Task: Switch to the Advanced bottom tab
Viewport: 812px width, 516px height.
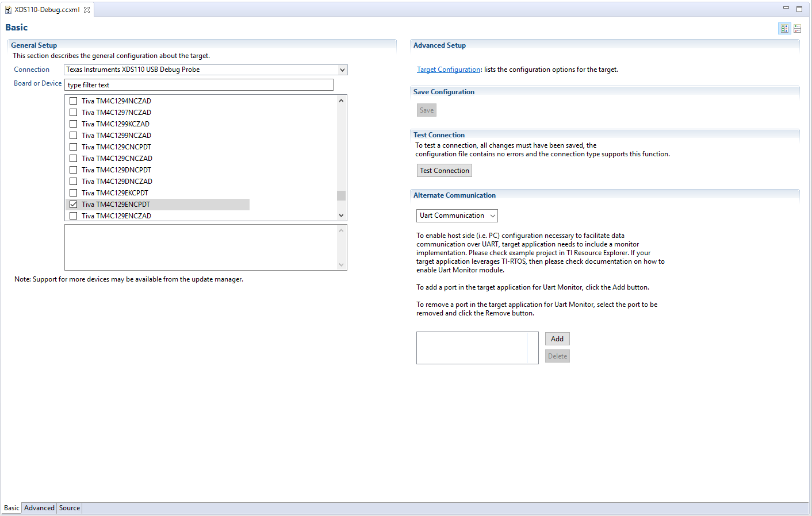Action: point(39,508)
